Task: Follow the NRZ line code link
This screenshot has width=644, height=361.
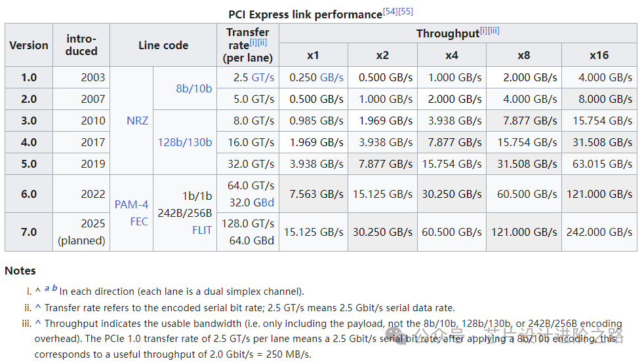Action: (138, 121)
